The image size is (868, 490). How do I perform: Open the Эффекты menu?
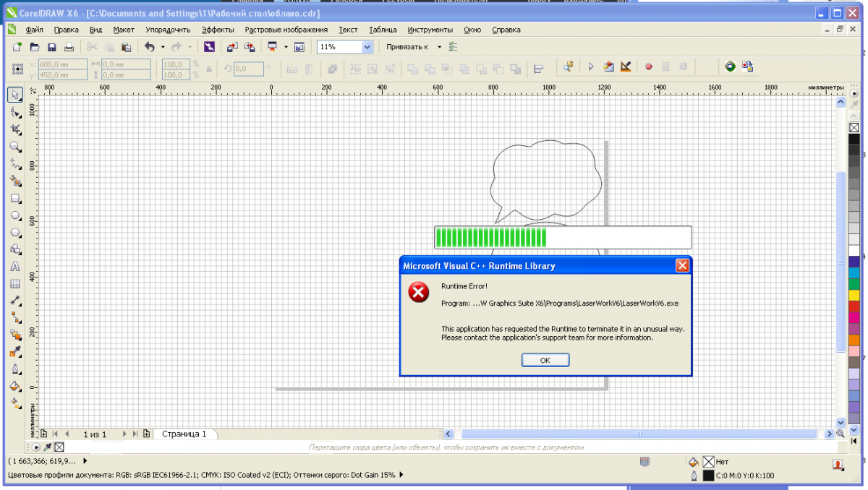(218, 30)
